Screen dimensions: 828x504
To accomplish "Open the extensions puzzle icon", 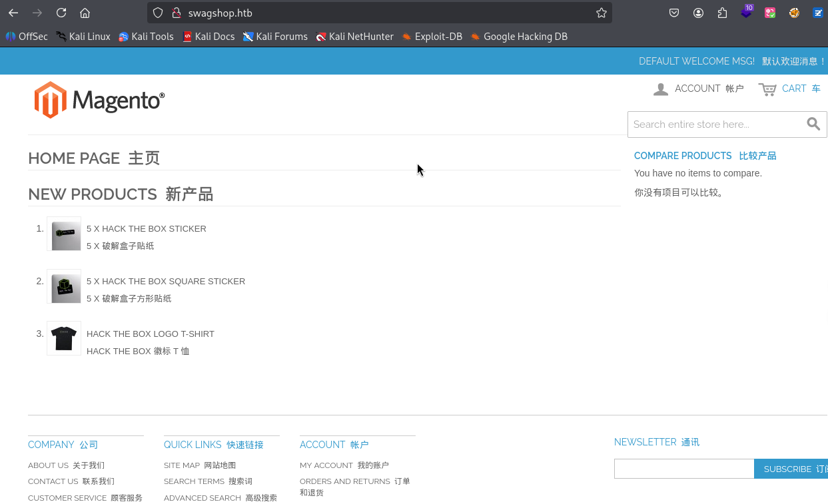I will [722, 13].
